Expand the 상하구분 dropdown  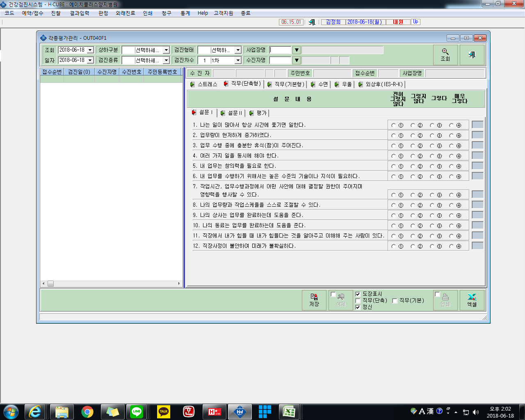(166, 50)
